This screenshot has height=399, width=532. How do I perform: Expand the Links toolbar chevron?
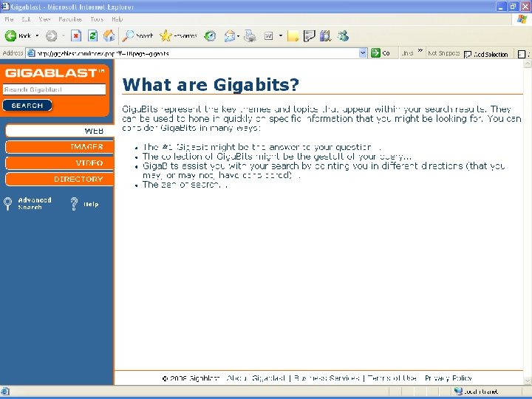(420, 50)
